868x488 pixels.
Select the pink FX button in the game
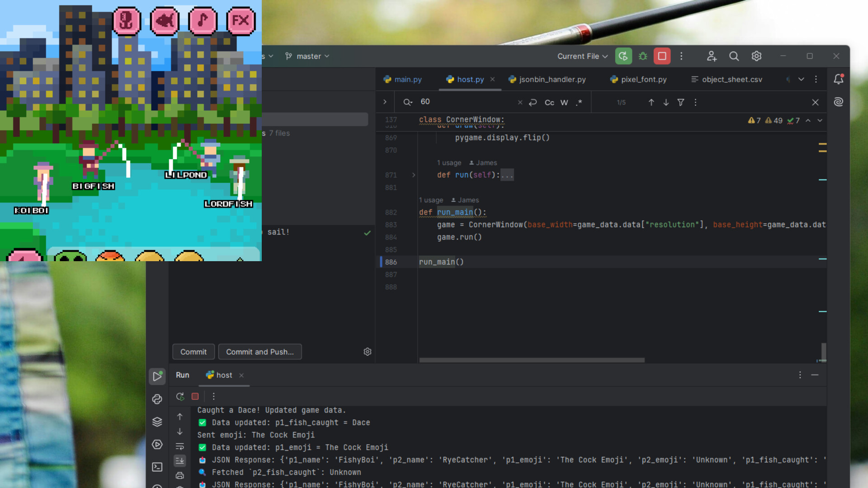coord(241,21)
